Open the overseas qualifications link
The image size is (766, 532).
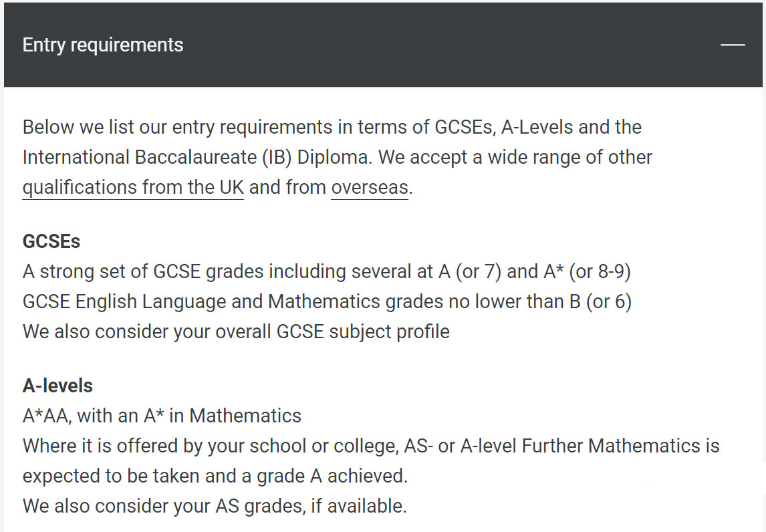click(370, 188)
